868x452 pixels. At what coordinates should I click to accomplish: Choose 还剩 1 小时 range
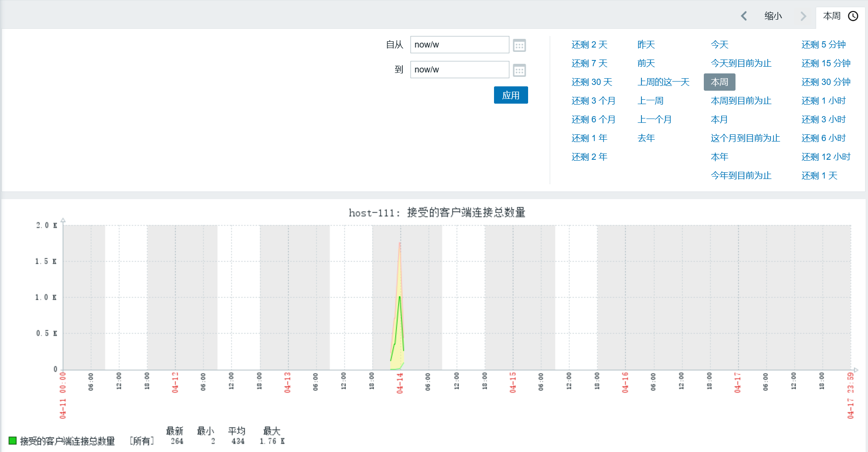coord(824,101)
